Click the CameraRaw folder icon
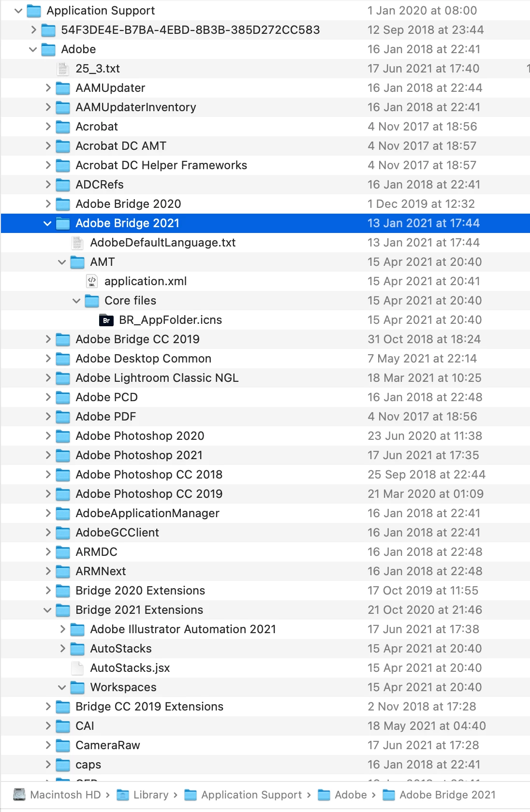The width and height of the screenshot is (530, 812). coord(63,745)
